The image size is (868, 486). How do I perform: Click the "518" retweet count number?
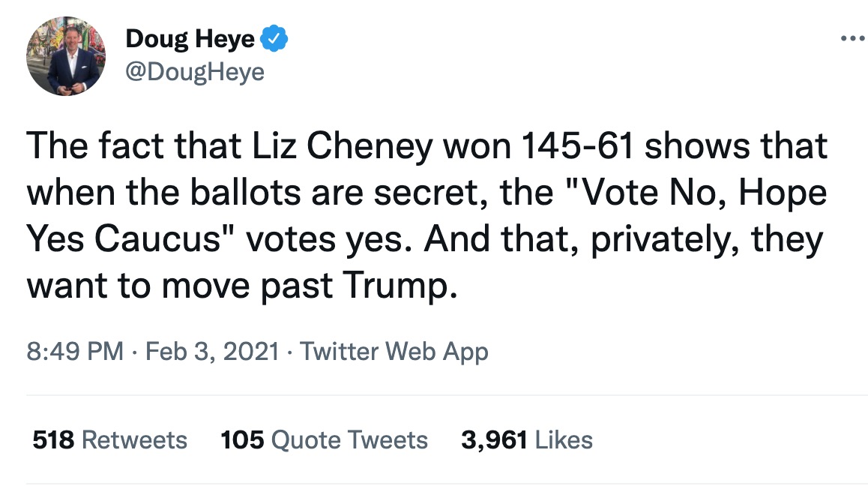(x=53, y=440)
